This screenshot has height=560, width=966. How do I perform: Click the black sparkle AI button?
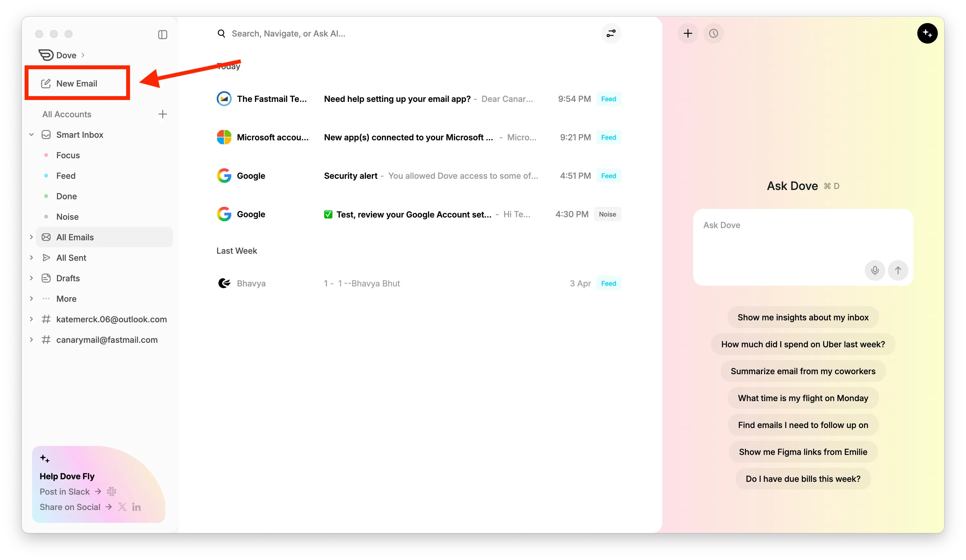[x=927, y=34]
